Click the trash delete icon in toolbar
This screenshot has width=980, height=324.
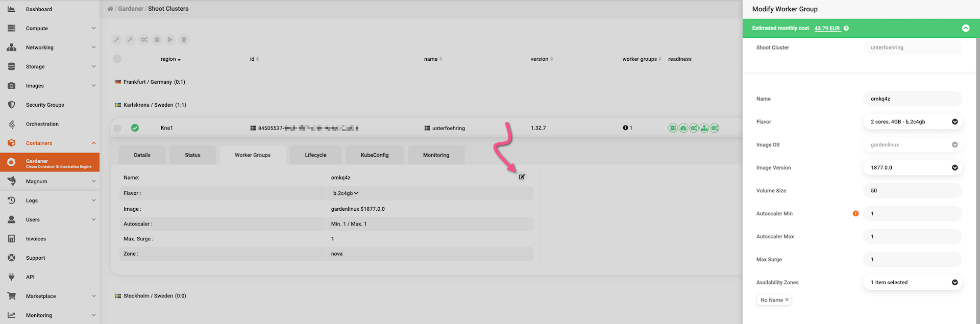[184, 40]
